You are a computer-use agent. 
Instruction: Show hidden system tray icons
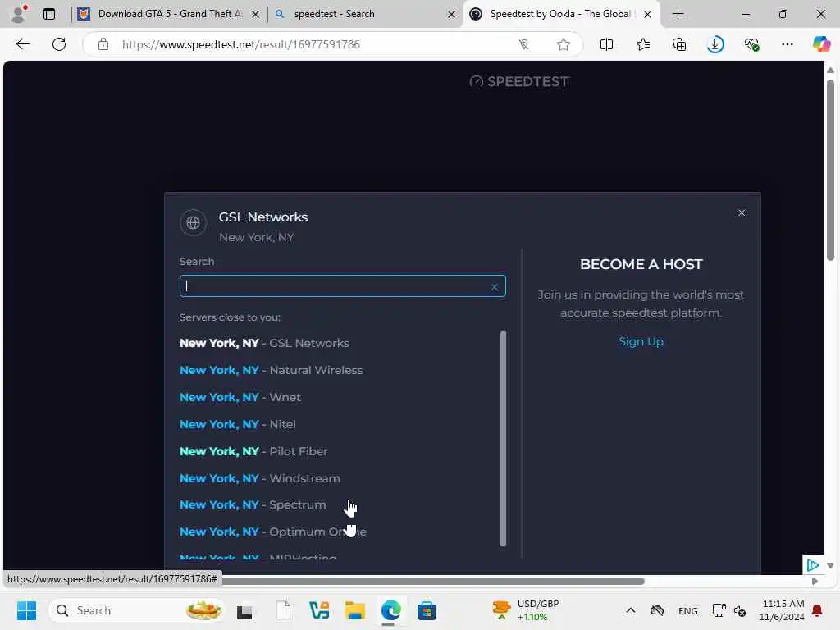click(x=631, y=610)
